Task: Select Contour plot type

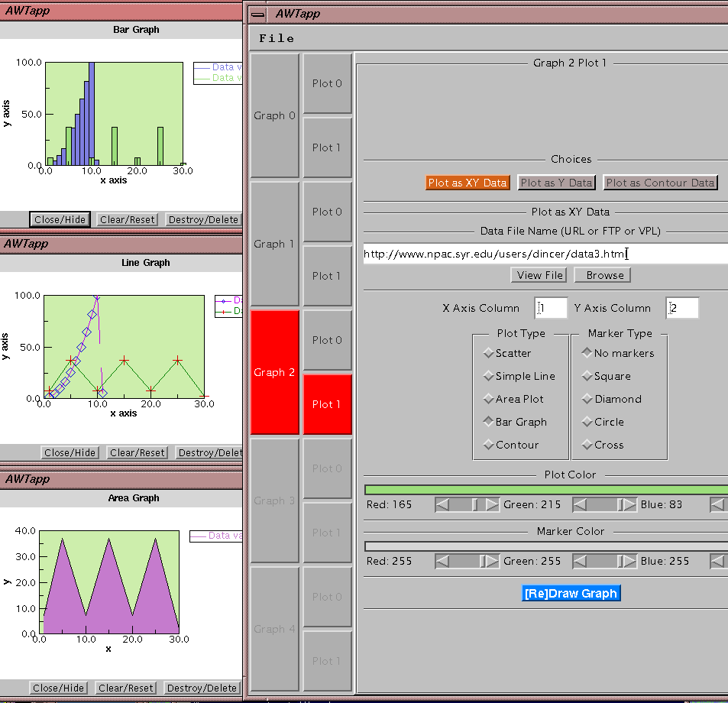Action: pos(511,445)
